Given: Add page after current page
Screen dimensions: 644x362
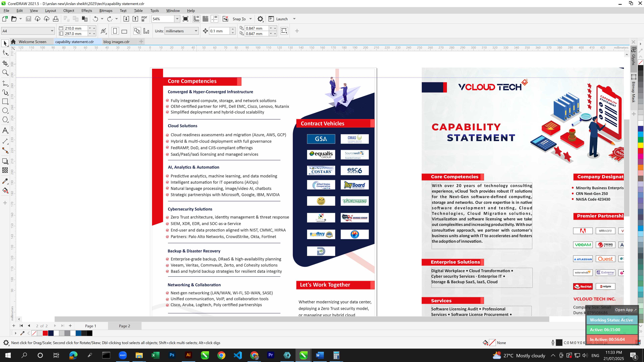Looking at the screenshot, I should click(70, 326).
